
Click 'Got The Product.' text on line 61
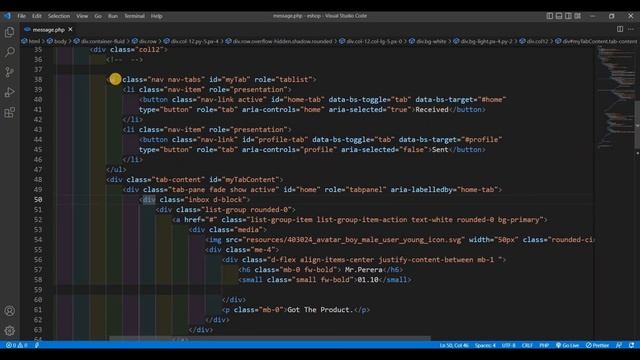click(320, 310)
